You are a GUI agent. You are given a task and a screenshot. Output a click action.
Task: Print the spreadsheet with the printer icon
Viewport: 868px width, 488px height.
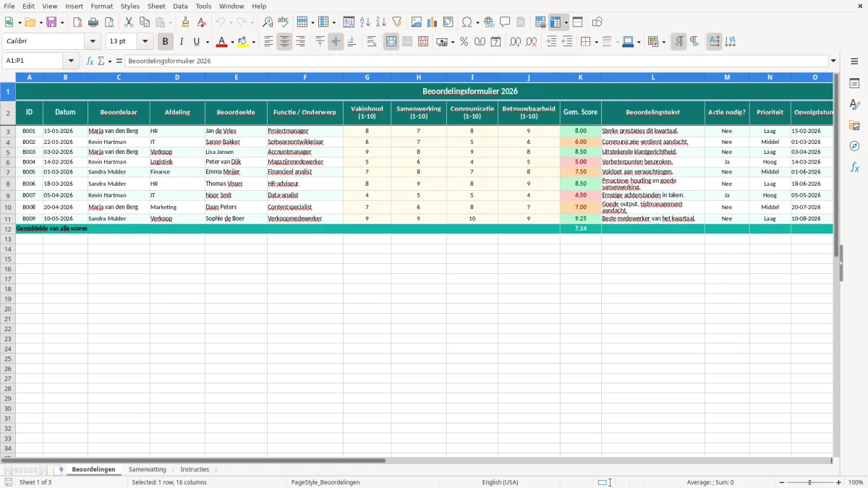click(93, 22)
